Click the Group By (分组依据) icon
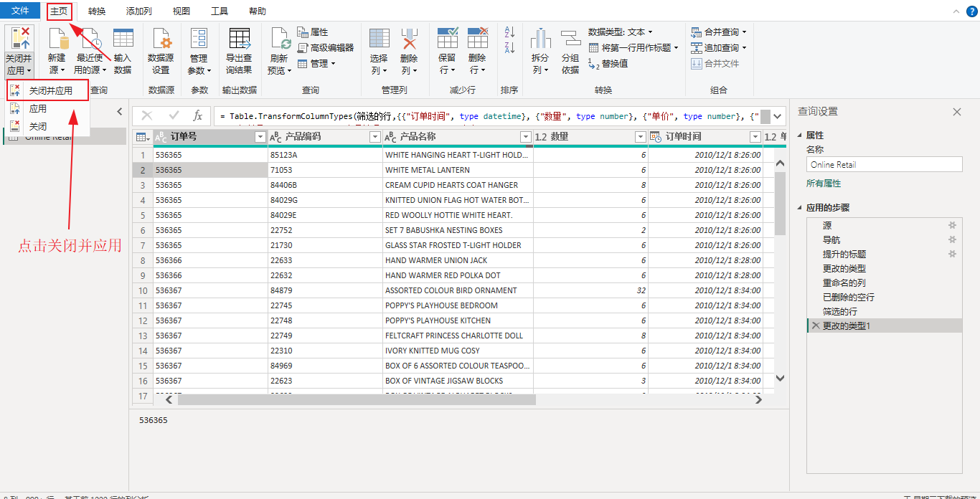Viewport: 980px width, 499px height. tap(570, 39)
